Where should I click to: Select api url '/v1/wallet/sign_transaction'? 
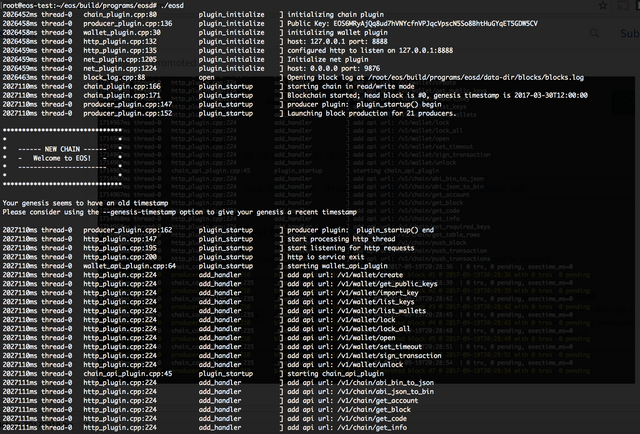[x=389, y=356]
